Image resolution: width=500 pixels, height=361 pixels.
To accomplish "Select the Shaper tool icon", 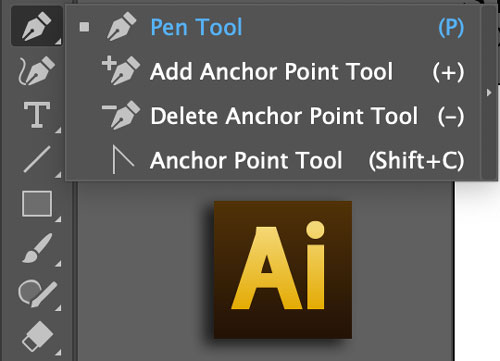I will pos(37,293).
